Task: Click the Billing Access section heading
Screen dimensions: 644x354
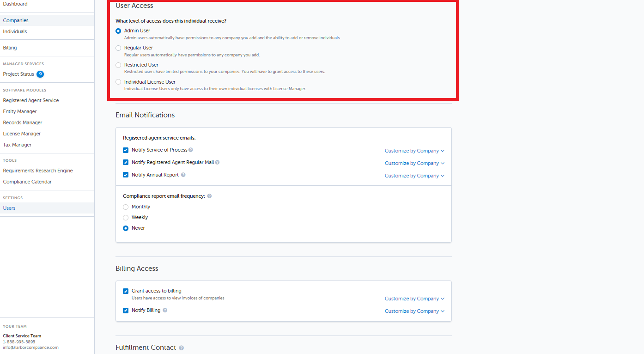Action: 137,269
